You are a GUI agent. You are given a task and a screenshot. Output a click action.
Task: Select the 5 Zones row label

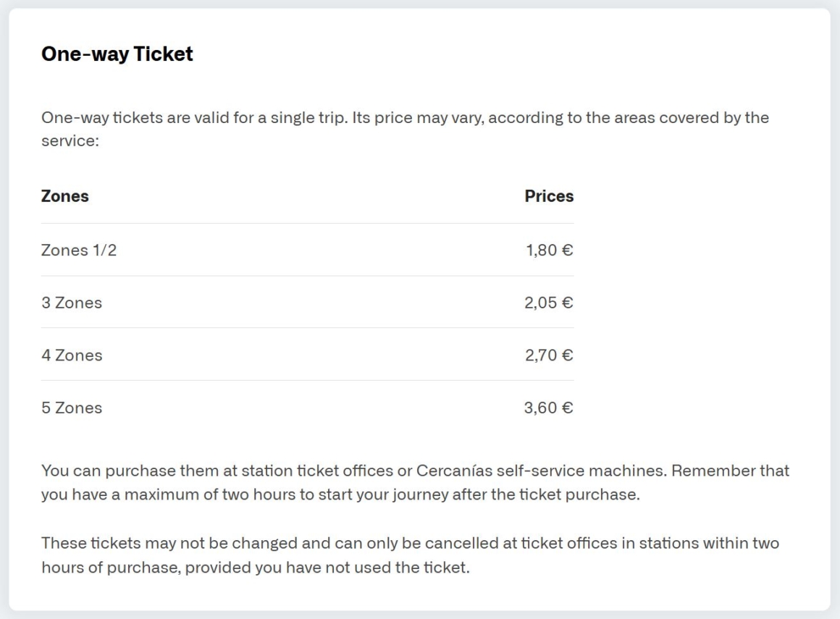click(x=72, y=408)
